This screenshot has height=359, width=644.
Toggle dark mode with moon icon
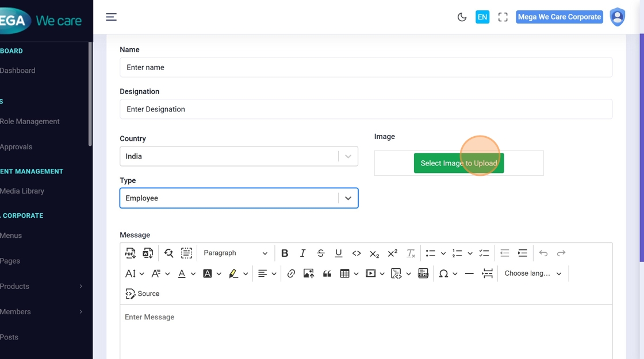pos(462,17)
